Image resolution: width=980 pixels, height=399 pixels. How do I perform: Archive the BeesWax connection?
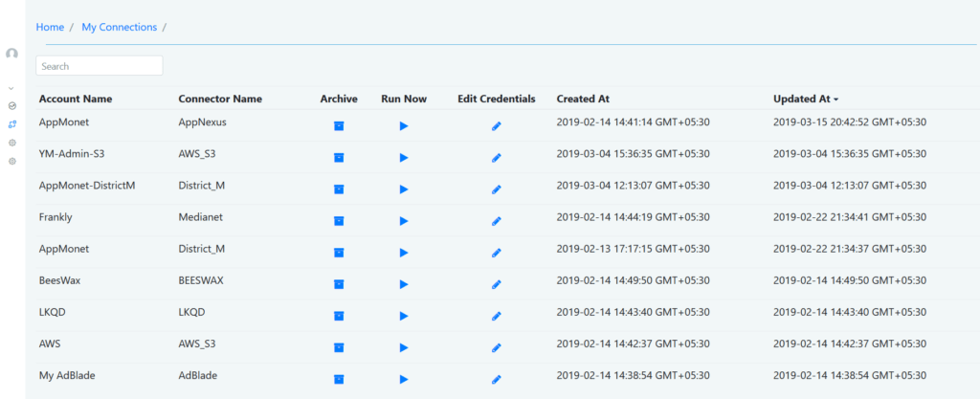(x=339, y=284)
